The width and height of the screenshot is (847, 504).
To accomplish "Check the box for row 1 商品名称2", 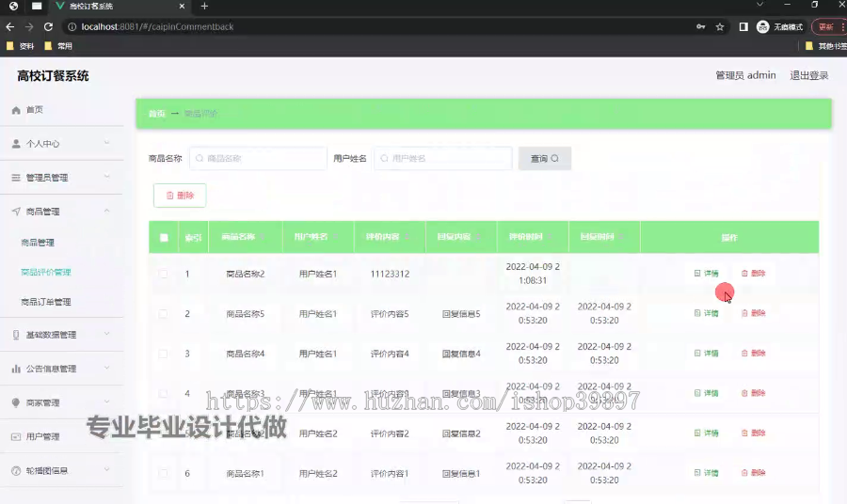I will tap(163, 274).
